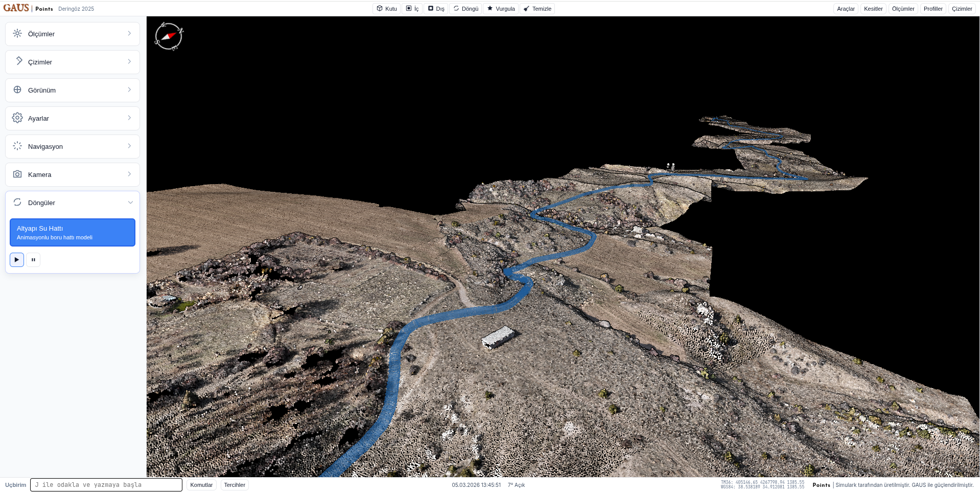Click the compass orientation widget

[169, 36]
